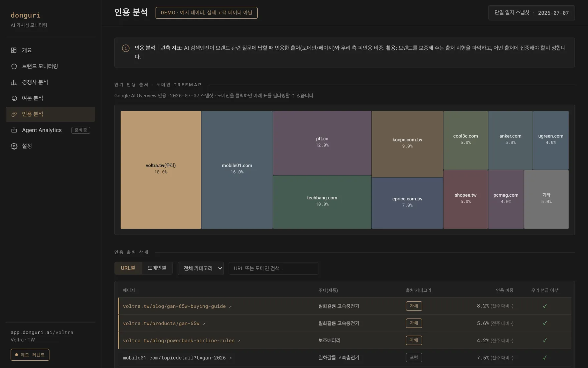
Task: Switch to 도메인별 tab
Action: [x=157, y=268]
